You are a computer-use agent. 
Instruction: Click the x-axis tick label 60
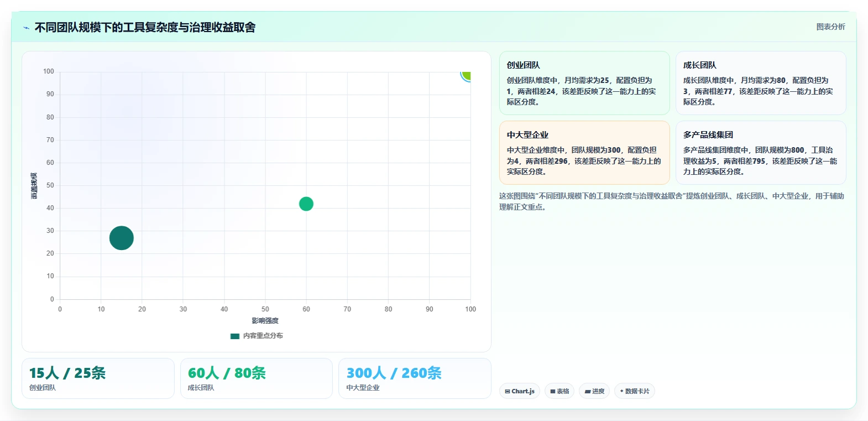[306, 309]
